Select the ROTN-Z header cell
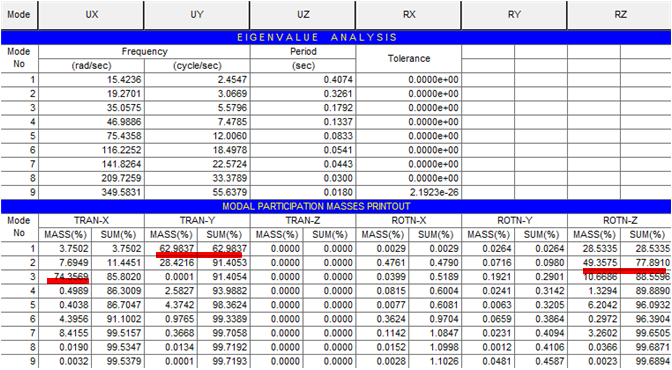Image resolution: width=672 pixels, height=370 pixels. click(620, 221)
